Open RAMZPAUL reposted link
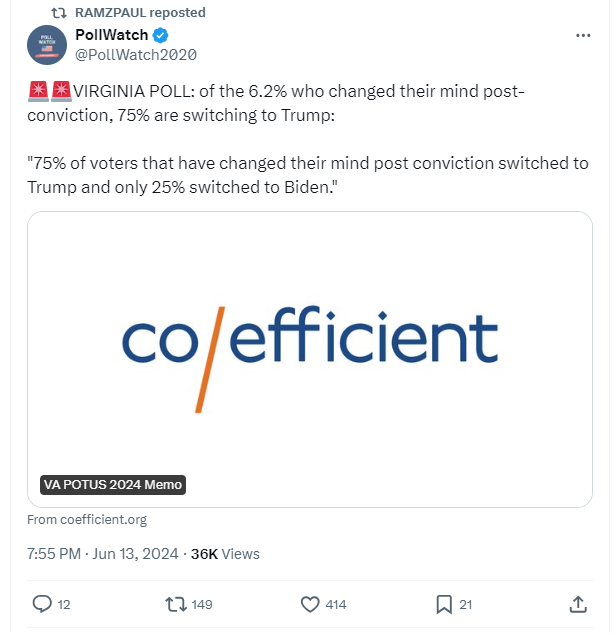This screenshot has width=614, height=633. coord(140,13)
